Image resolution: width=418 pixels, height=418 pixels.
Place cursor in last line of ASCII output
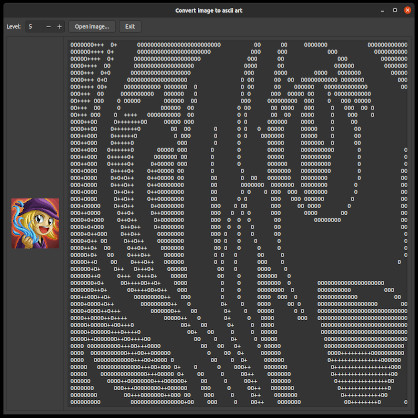pos(239,402)
